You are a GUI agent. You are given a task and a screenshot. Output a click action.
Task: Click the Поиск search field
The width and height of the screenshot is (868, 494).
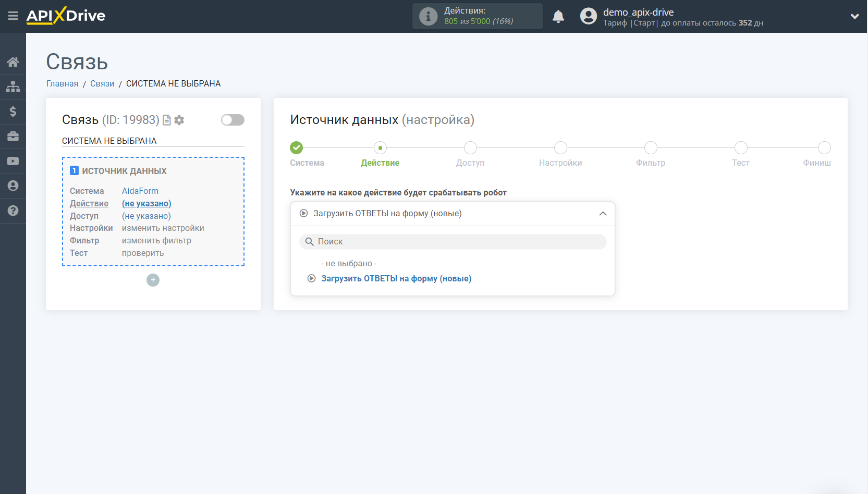coord(453,242)
